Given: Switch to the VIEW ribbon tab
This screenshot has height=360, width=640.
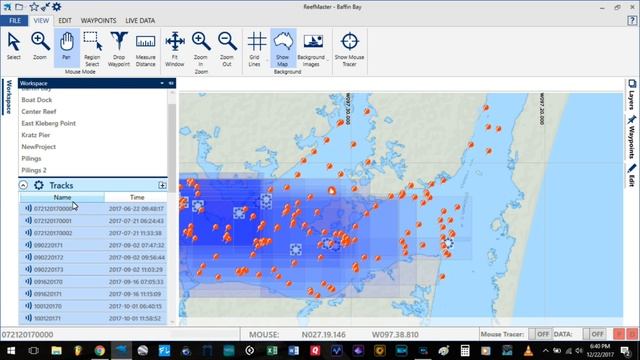Looking at the screenshot, I should [x=41, y=20].
